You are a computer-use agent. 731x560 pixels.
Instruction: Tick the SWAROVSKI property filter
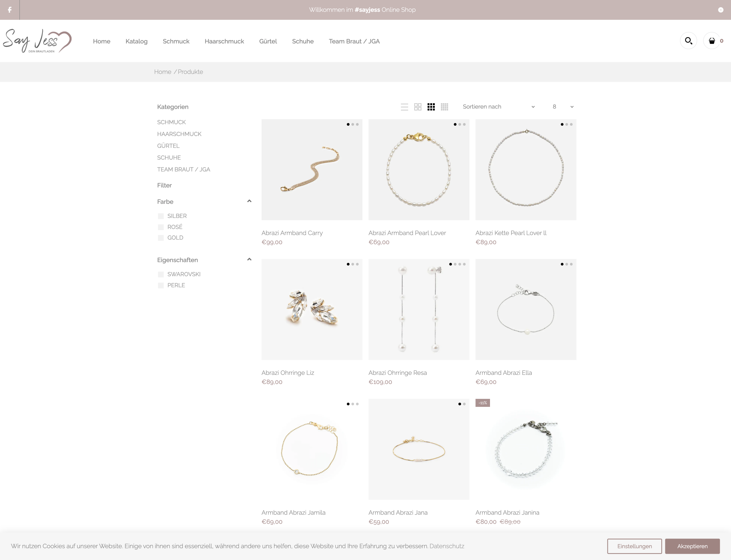(x=160, y=274)
